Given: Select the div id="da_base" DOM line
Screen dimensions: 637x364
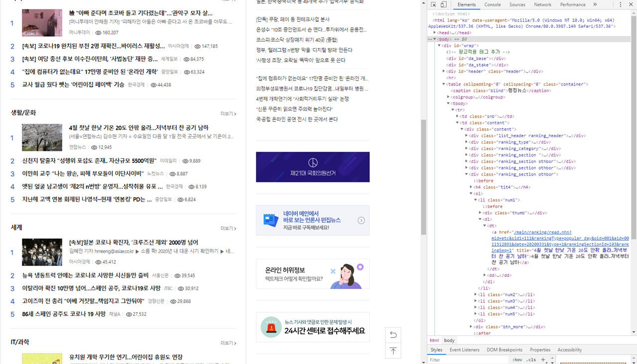Looking at the screenshot, I should tap(476, 58).
